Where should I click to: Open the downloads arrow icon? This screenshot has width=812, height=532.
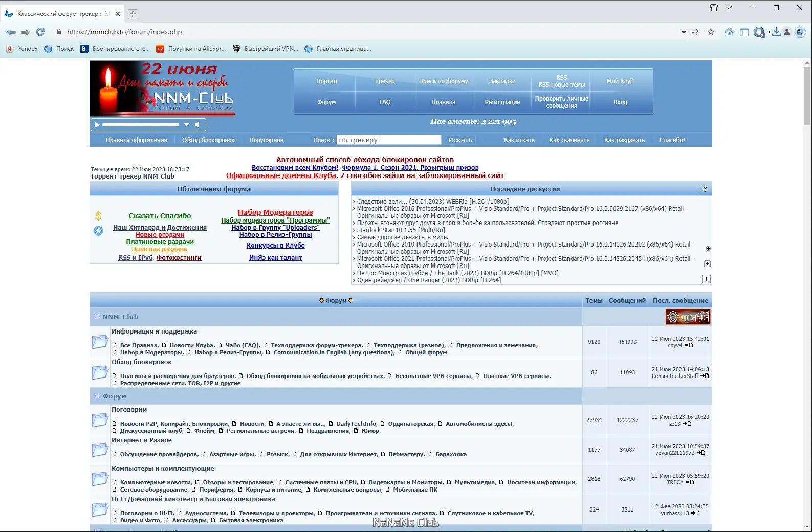(776, 32)
